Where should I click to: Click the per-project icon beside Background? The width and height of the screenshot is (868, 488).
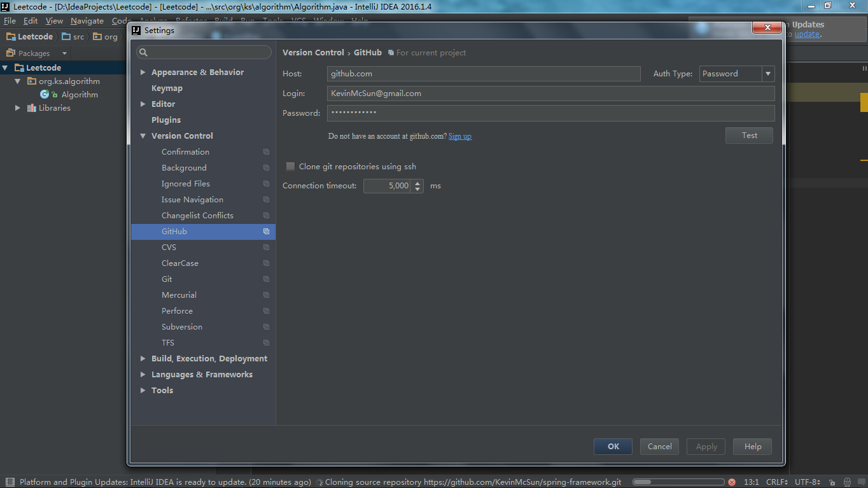point(267,168)
